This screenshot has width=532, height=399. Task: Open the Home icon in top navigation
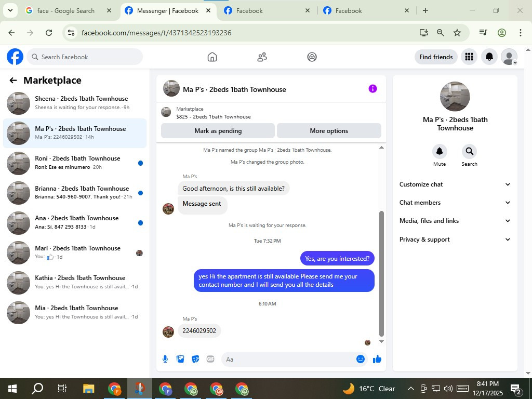point(212,57)
